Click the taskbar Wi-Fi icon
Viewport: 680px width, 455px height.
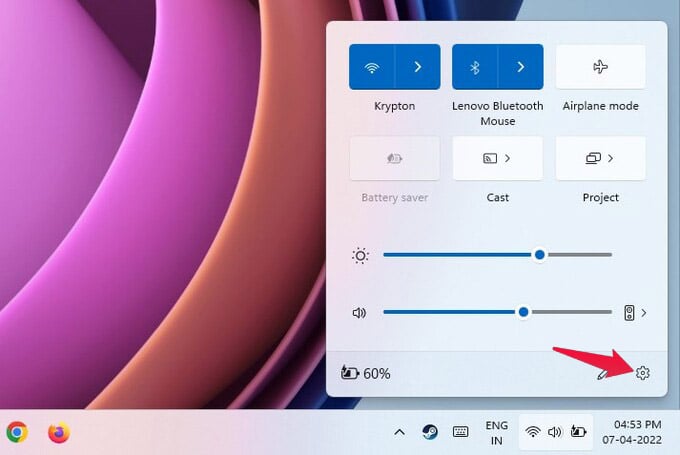(x=533, y=432)
